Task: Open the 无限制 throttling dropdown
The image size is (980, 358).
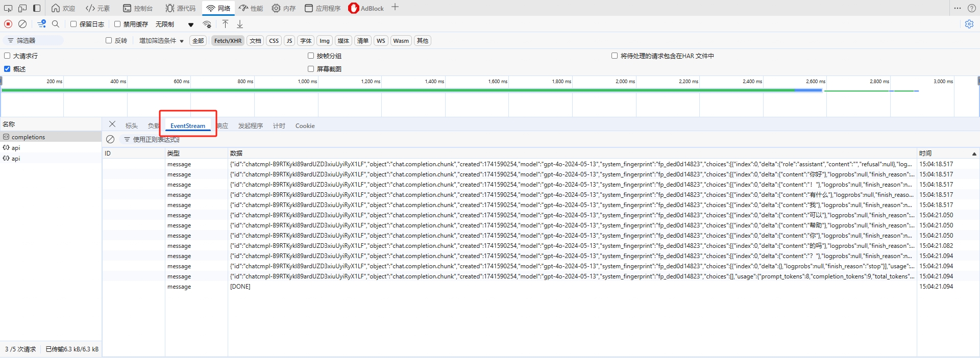Action: click(175, 24)
